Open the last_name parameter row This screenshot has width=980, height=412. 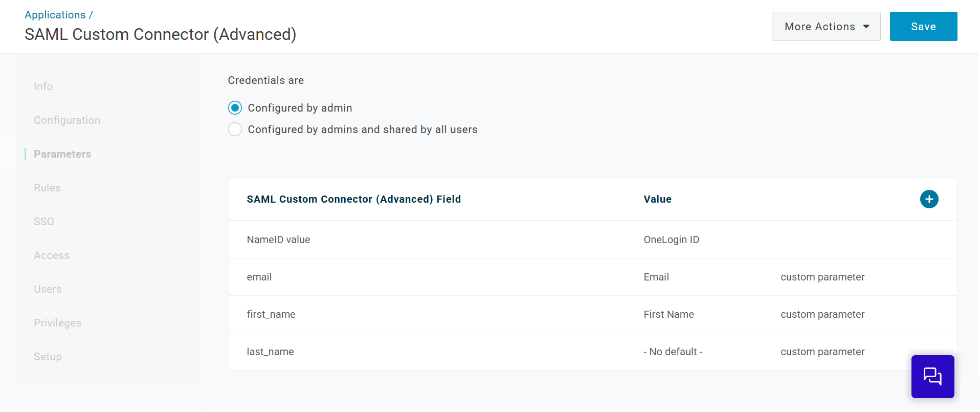pyautogui.click(x=592, y=352)
